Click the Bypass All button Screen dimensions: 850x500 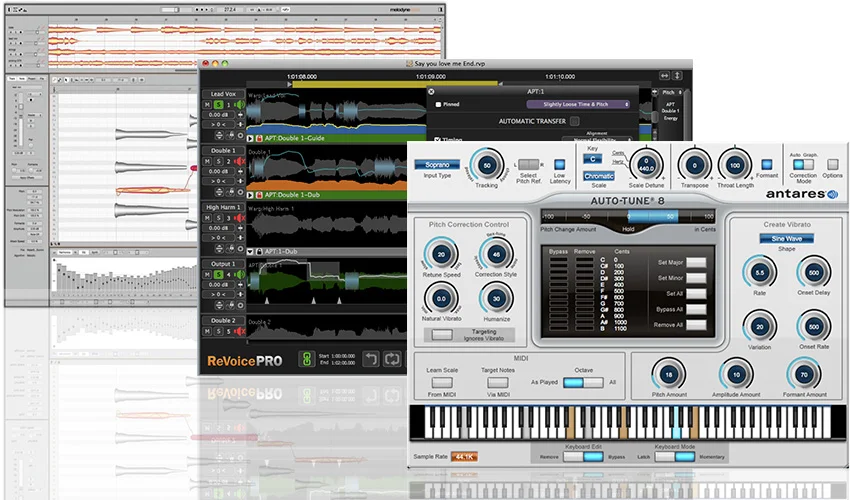[696, 310]
